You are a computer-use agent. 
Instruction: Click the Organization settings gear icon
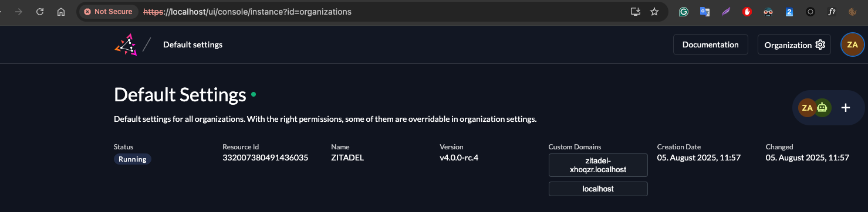820,45
